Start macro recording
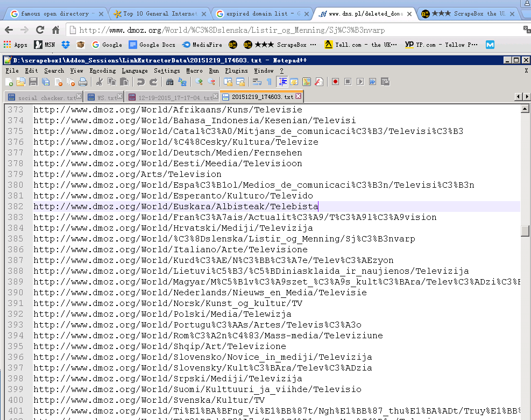This screenshot has width=531, height=420. [335, 82]
